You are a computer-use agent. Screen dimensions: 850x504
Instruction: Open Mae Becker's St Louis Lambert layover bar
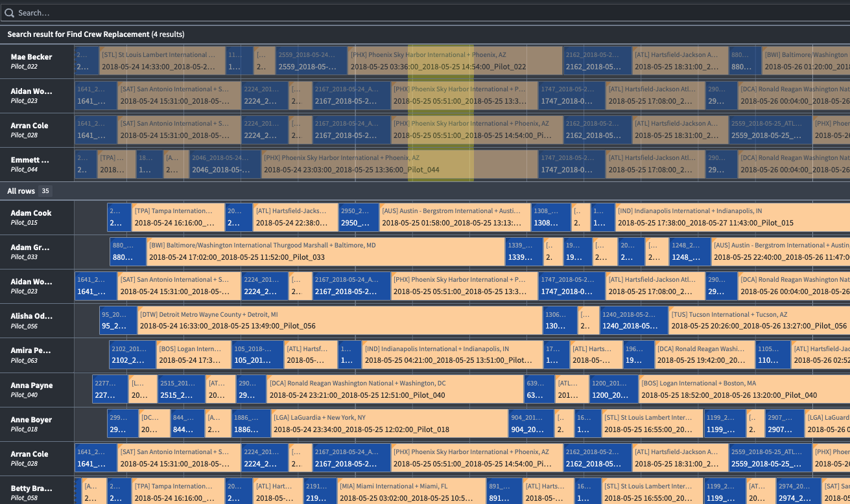pyautogui.click(x=162, y=62)
